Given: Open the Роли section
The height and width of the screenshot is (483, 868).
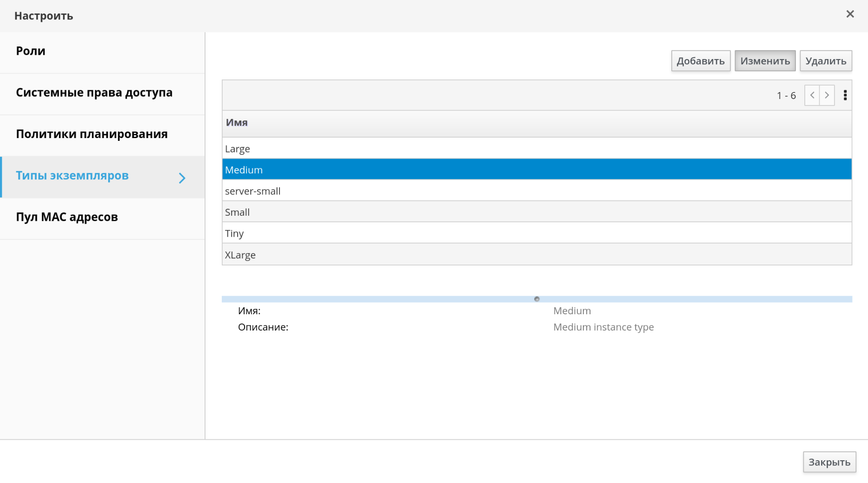Looking at the screenshot, I should 31,51.
